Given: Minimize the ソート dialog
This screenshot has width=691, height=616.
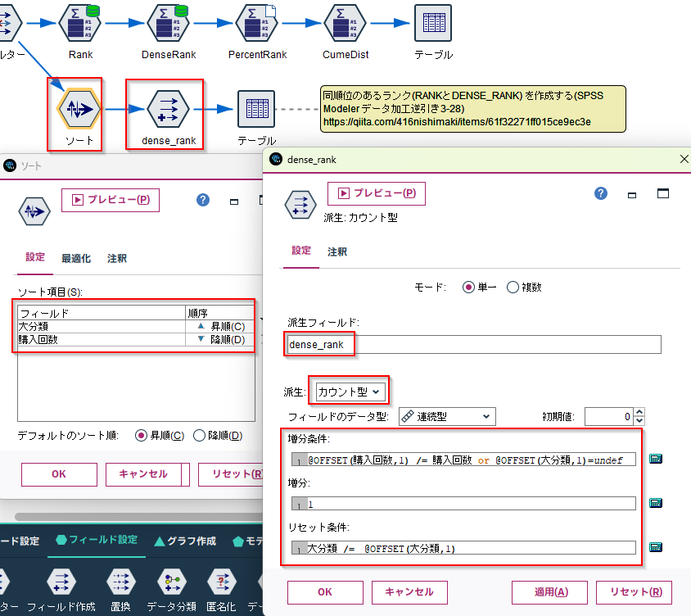Looking at the screenshot, I should [x=234, y=202].
